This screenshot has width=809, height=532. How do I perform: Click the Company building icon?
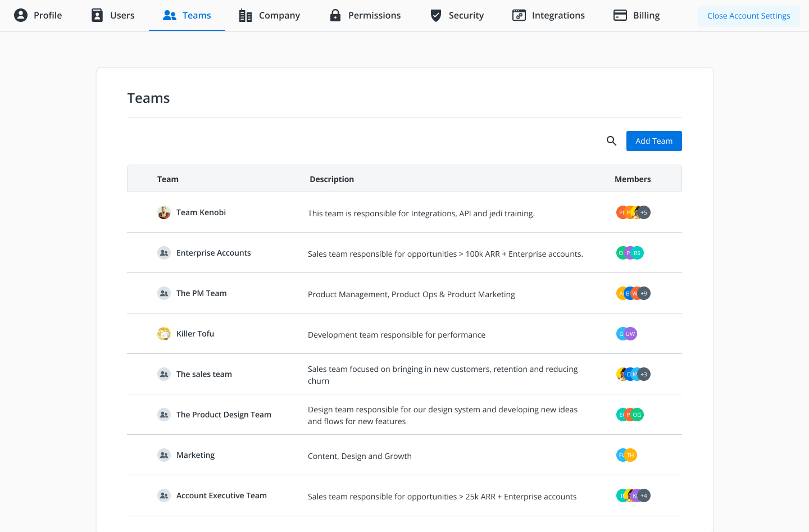tap(245, 15)
